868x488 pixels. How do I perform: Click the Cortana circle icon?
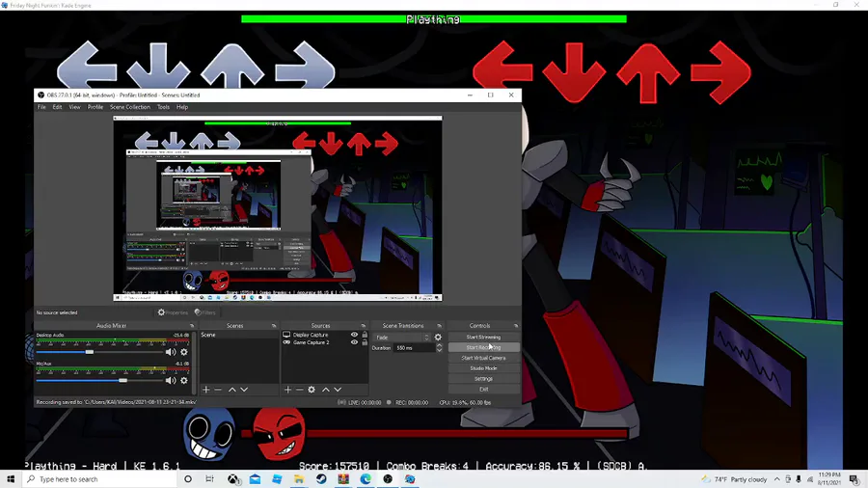tap(188, 479)
